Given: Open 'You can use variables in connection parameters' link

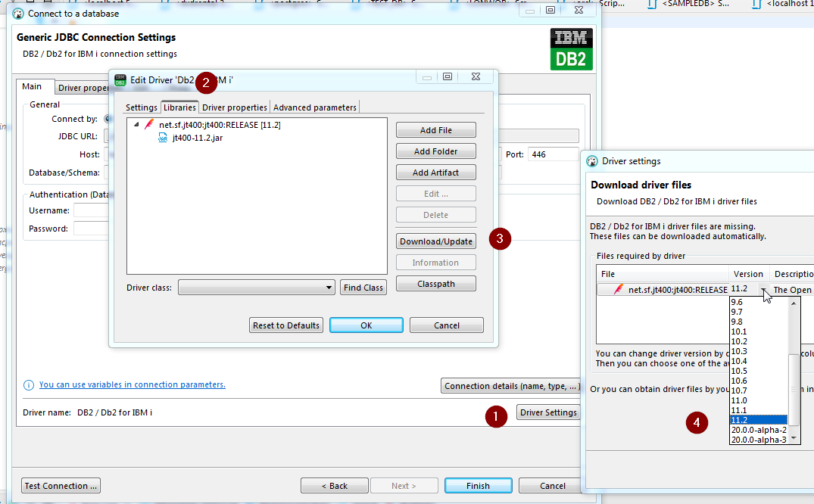Looking at the screenshot, I should pyautogui.click(x=133, y=384).
